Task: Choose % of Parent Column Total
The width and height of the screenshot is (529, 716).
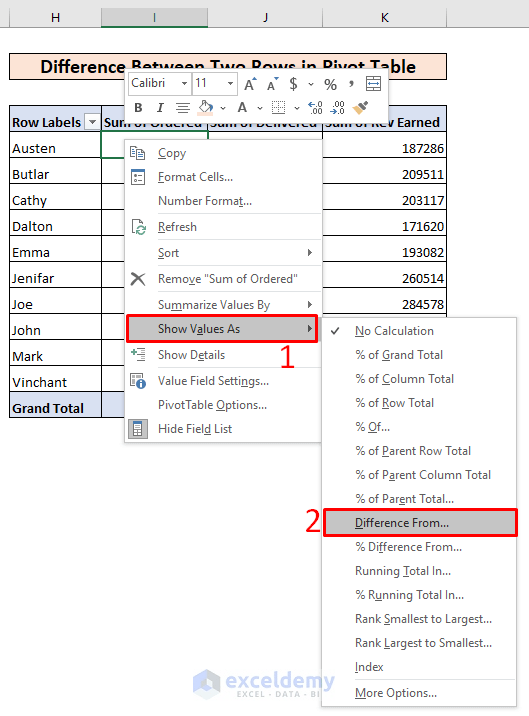Action: [x=419, y=475]
